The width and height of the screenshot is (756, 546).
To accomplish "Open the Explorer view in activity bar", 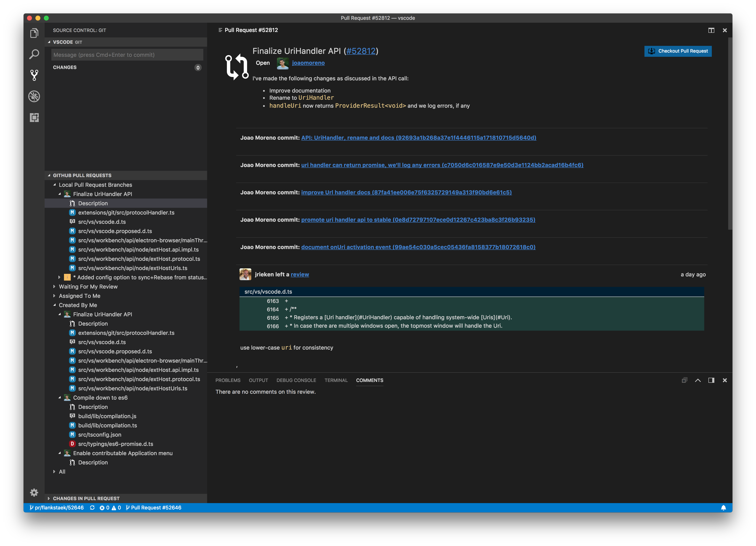I will tap(34, 33).
